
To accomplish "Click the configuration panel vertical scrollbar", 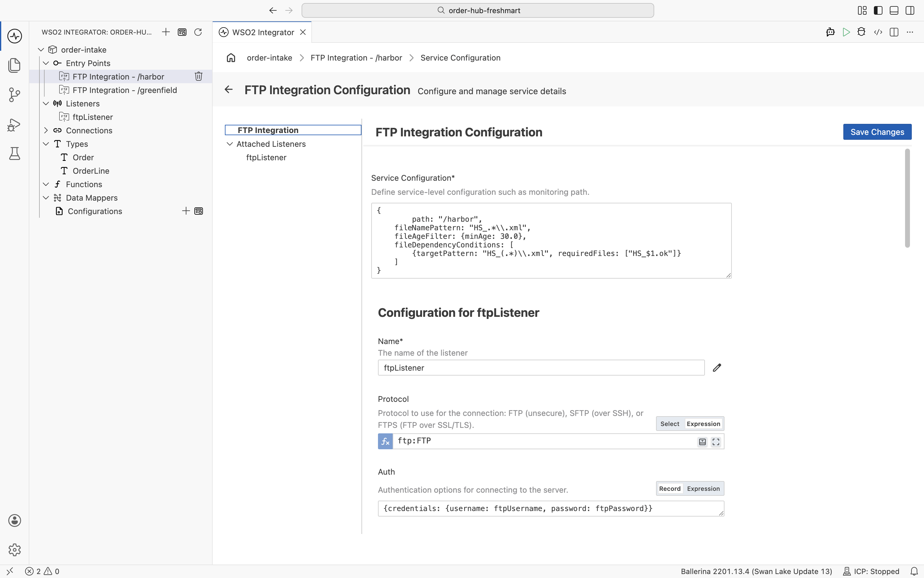I will (x=907, y=198).
